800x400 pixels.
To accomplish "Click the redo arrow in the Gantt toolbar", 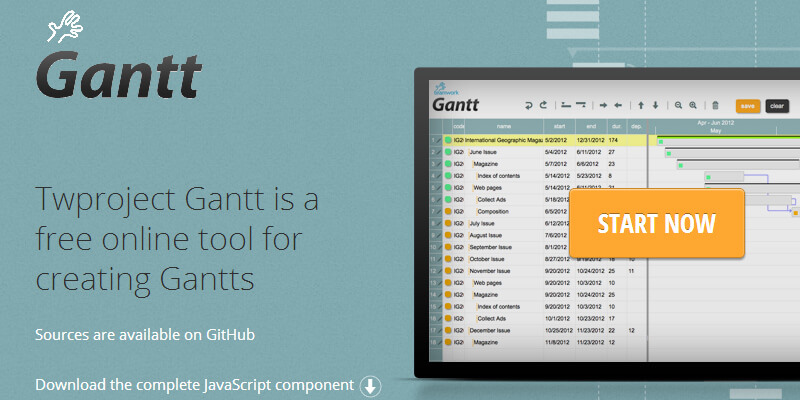I will click(543, 105).
